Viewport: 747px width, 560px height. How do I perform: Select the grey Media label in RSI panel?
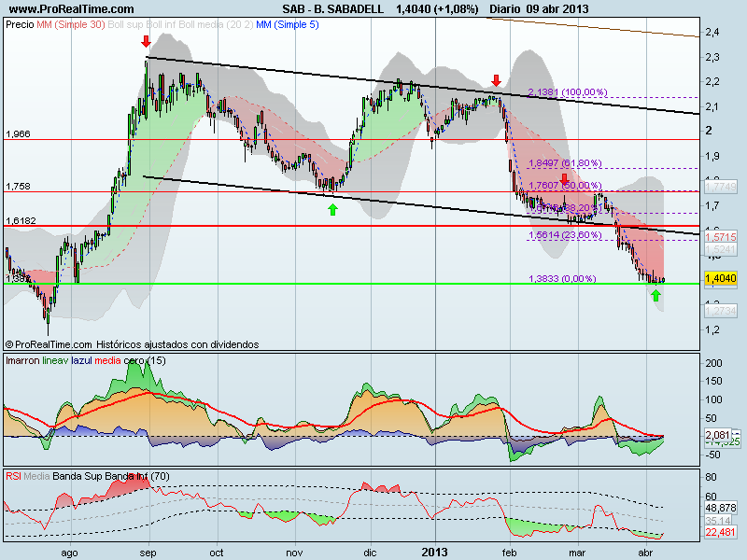(x=36, y=476)
